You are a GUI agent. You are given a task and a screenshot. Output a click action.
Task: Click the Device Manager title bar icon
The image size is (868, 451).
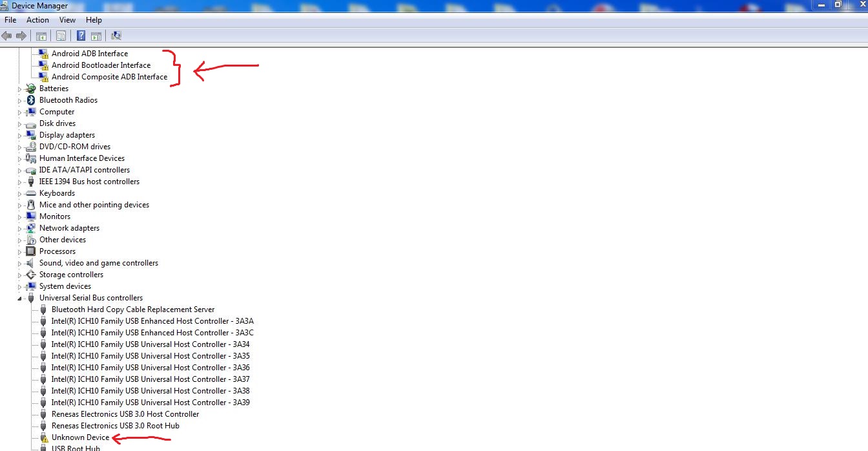click(x=5, y=5)
